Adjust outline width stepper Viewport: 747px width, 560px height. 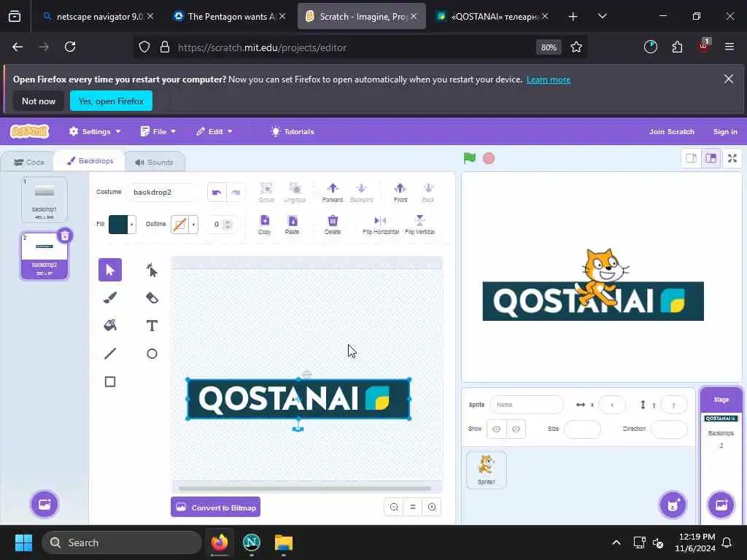pyautogui.click(x=228, y=225)
